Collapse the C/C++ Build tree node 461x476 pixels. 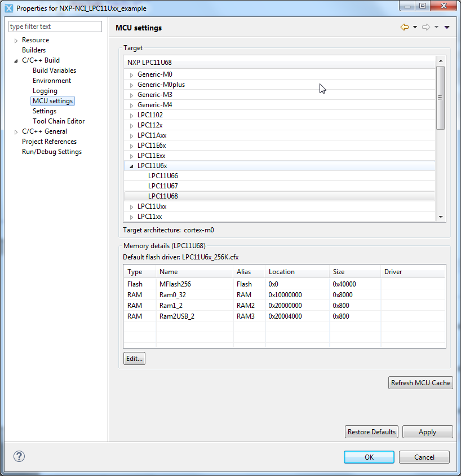(16, 61)
